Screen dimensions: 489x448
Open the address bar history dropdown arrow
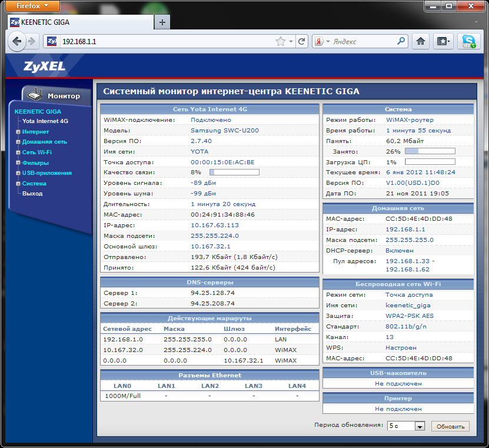coord(291,41)
